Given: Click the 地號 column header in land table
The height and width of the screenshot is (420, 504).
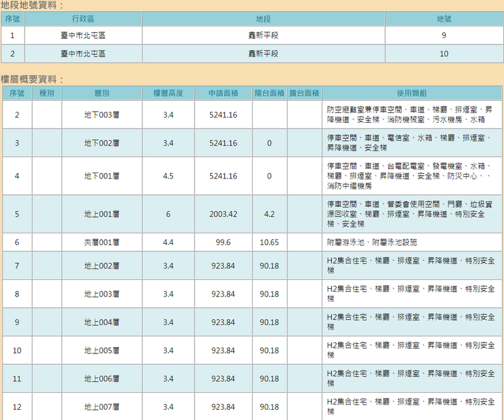Looking at the screenshot, I should click(x=444, y=19).
